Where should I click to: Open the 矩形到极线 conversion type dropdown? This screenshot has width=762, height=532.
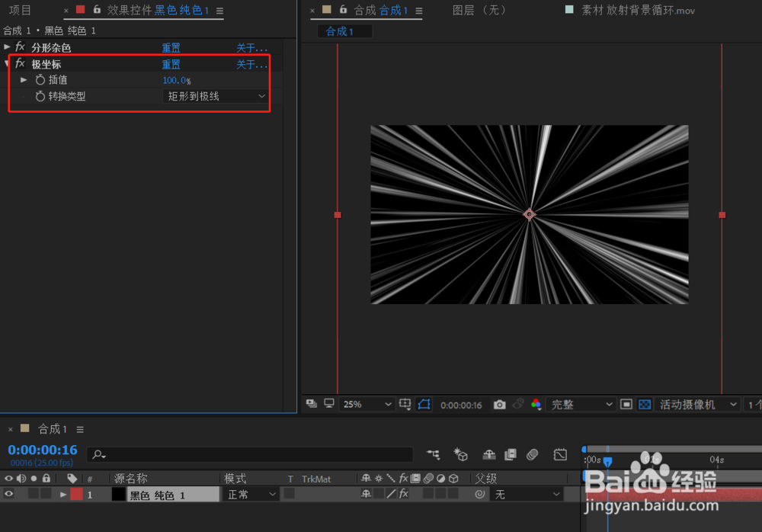[x=214, y=96]
